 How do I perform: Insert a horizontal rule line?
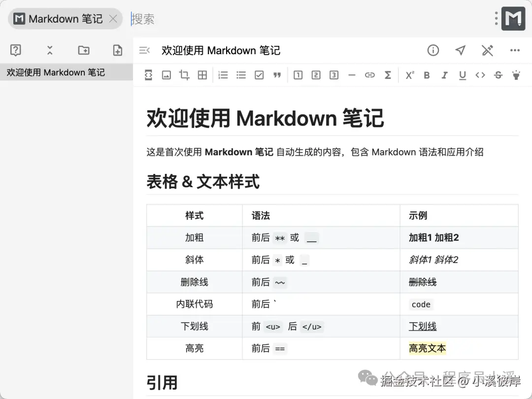coord(352,75)
